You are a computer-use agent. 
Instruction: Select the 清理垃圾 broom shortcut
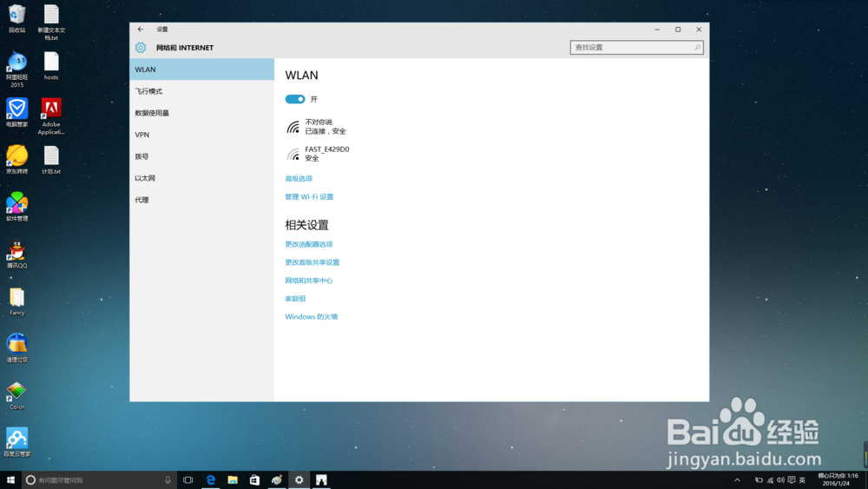point(17,348)
